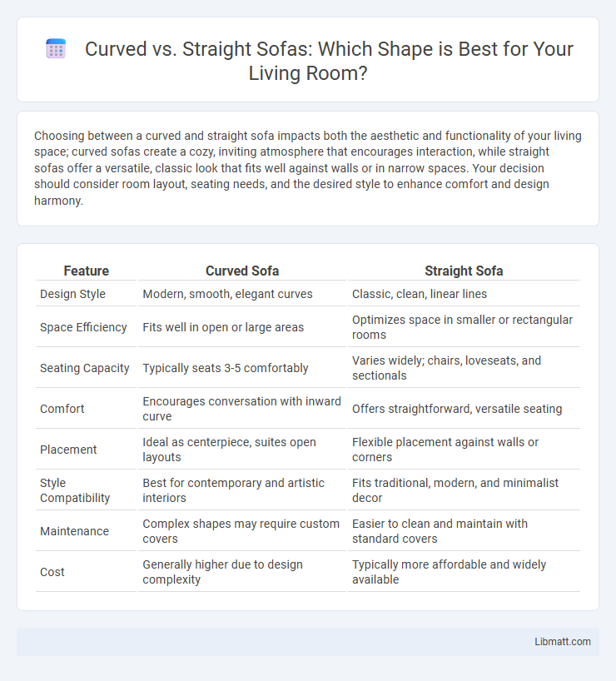Click the Space Efficiency row label
Image resolution: width=616 pixels, height=681 pixels.
point(83,327)
